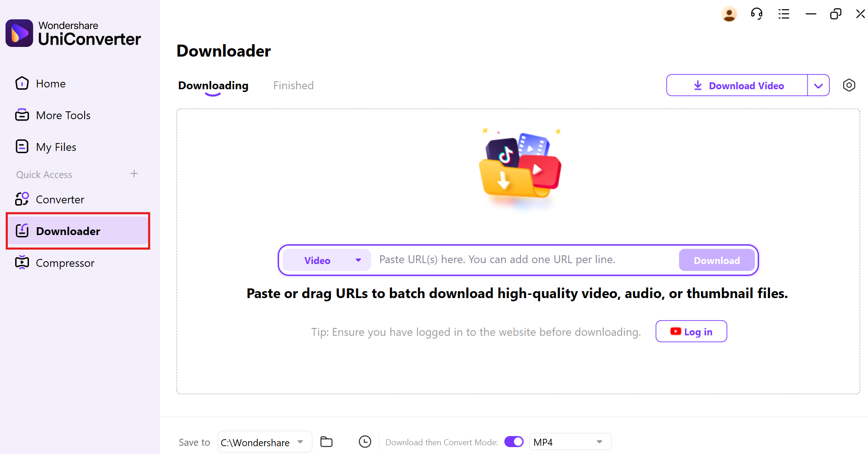Click the YouTube Log in button

(691, 332)
